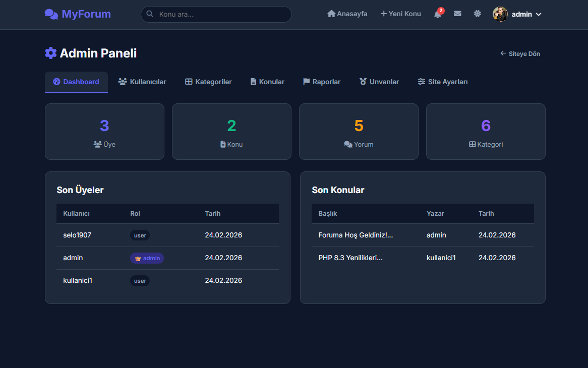Click the Üye card users icon

click(x=97, y=144)
